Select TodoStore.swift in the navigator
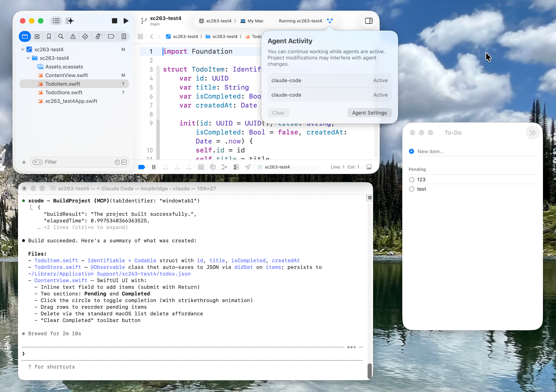Viewport: 556px width, 392px height. (64, 92)
